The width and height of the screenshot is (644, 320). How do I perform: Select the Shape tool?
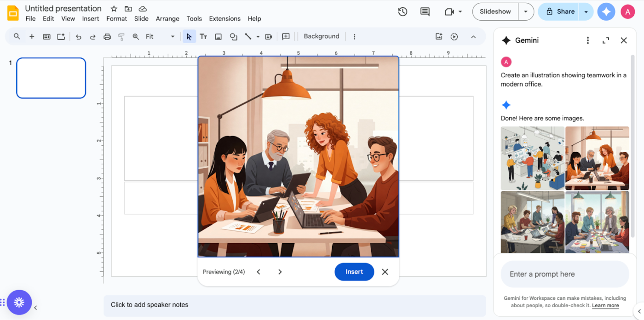click(x=234, y=37)
